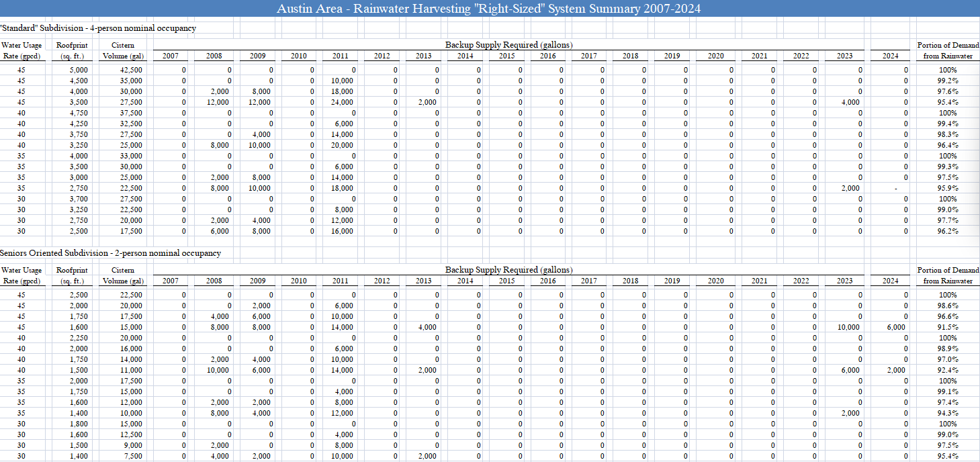Click the 12,500 cistern volume cell
This screenshot has height=462, width=980.
coord(130,434)
